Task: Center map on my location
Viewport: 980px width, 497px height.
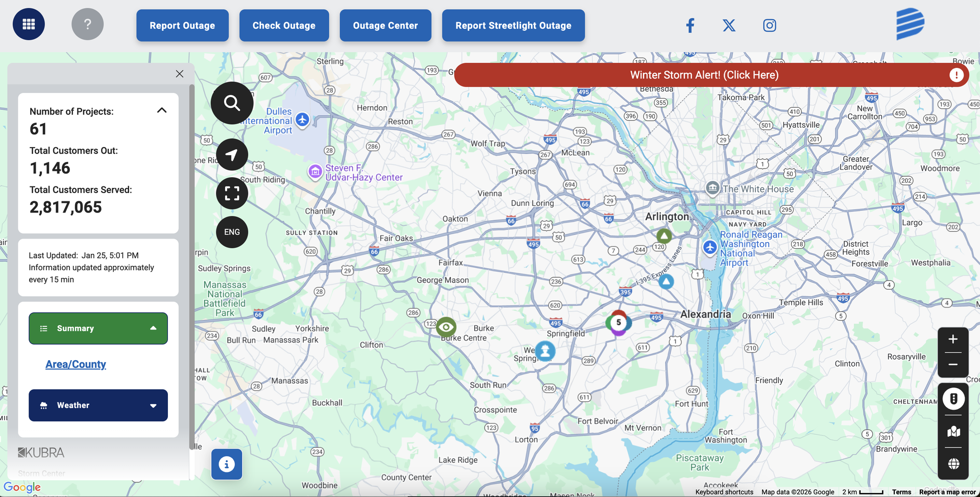Action: point(232,154)
